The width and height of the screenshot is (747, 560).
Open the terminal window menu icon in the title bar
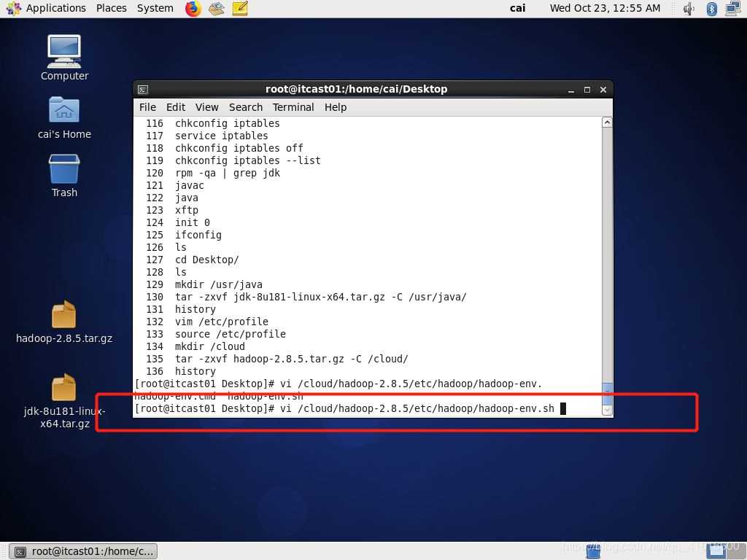143,90
